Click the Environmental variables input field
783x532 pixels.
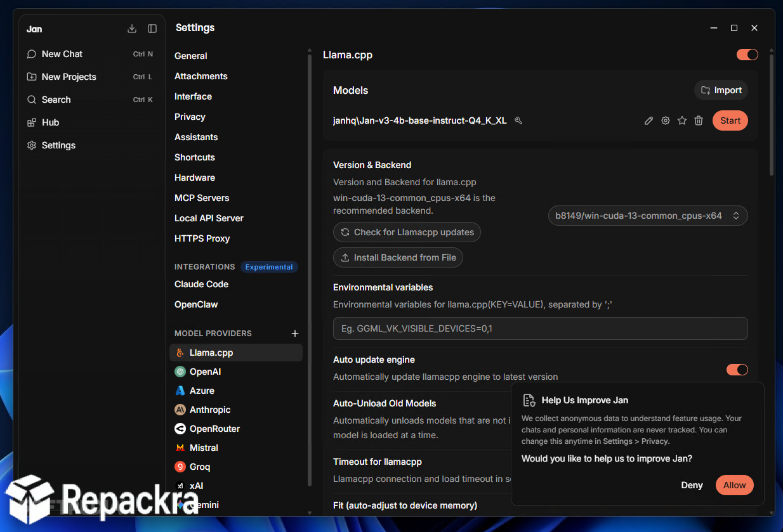click(x=541, y=328)
